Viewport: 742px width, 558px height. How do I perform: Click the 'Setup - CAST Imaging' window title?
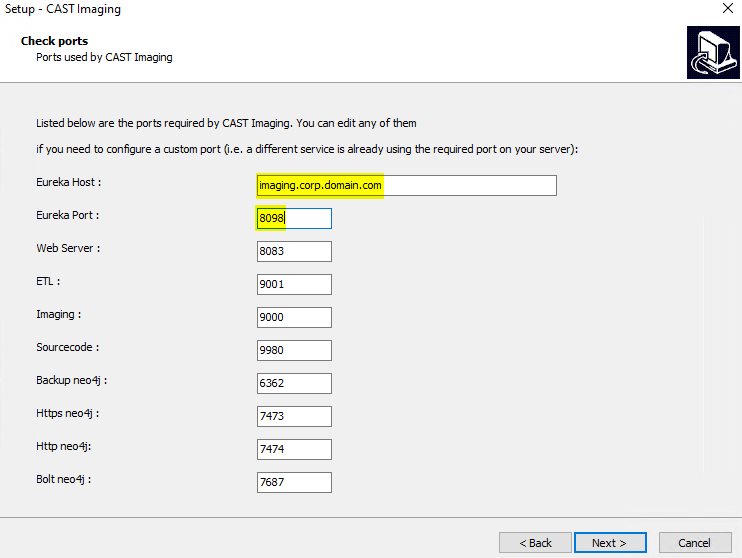click(63, 9)
